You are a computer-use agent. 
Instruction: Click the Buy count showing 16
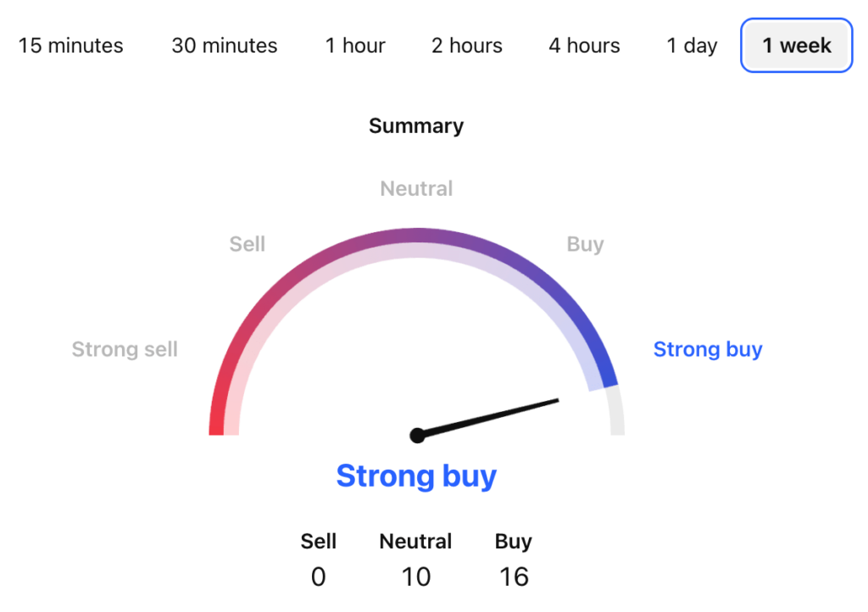(514, 576)
